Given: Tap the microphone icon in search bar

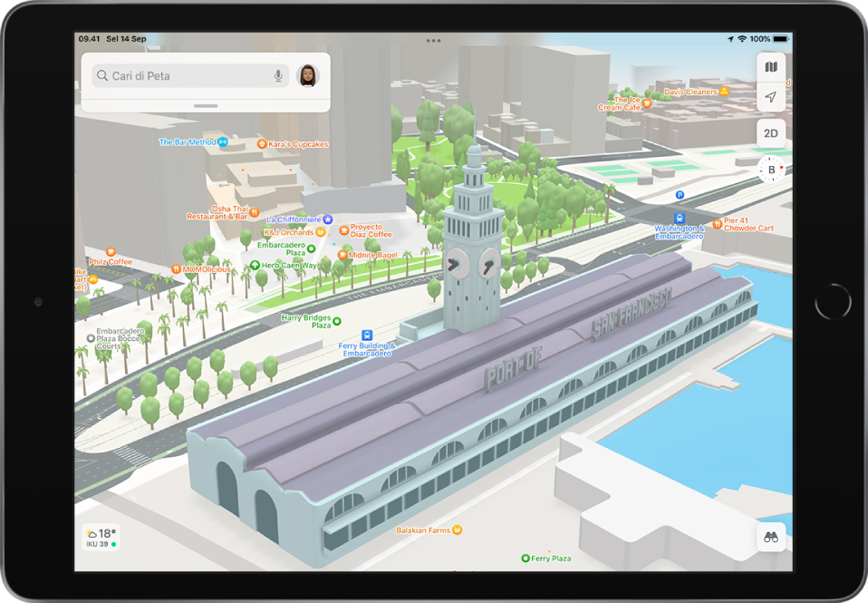Looking at the screenshot, I should coord(278,76).
